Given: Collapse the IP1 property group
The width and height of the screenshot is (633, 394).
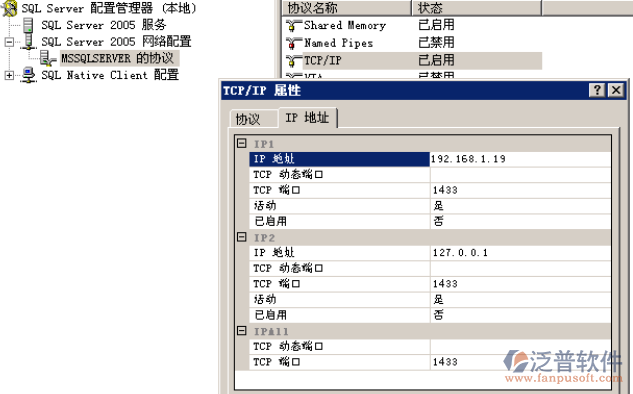Looking at the screenshot, I should (241, 143).
